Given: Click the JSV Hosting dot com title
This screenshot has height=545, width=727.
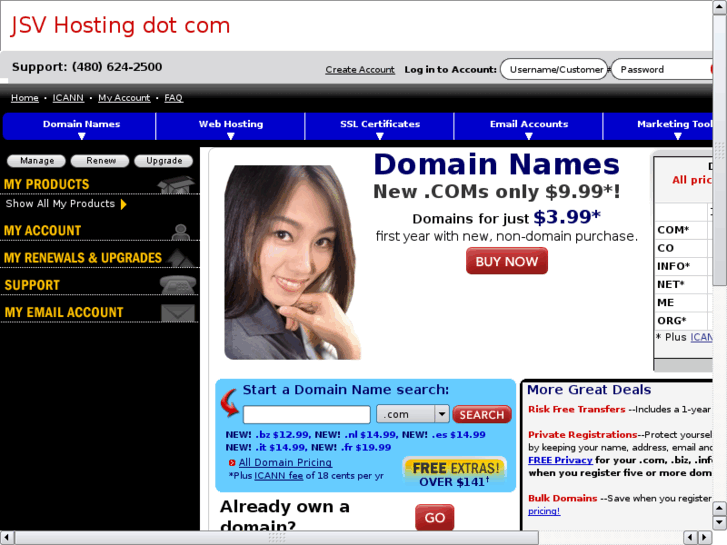Looking at the screenshot, I should pos(120,25).
